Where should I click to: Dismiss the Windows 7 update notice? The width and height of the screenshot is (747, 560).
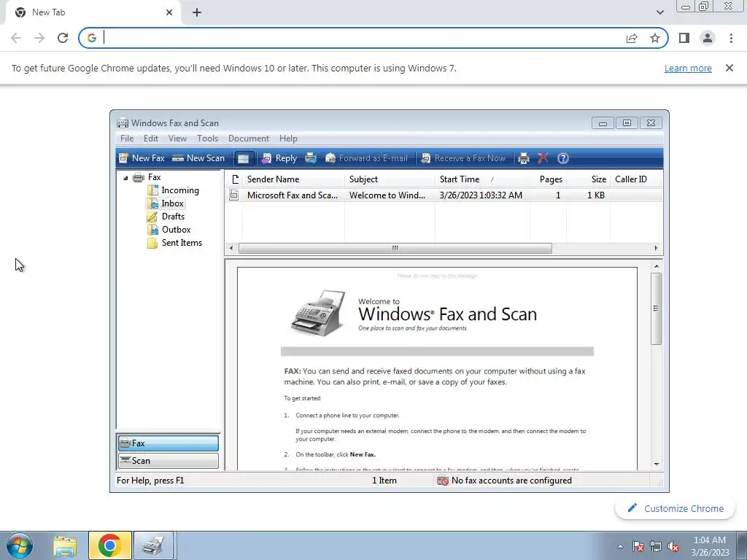[729, 68]
